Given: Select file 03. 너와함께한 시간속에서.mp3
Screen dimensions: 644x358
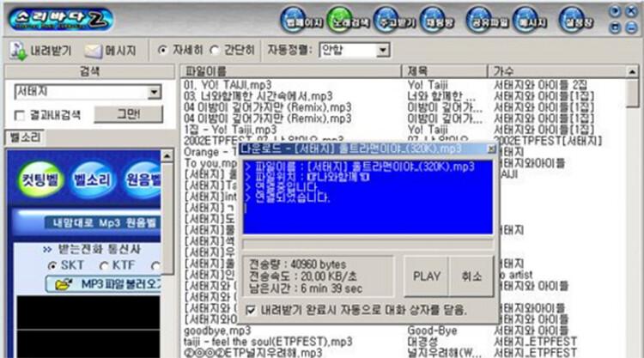Looking at the screenshot, I should 258,96.
